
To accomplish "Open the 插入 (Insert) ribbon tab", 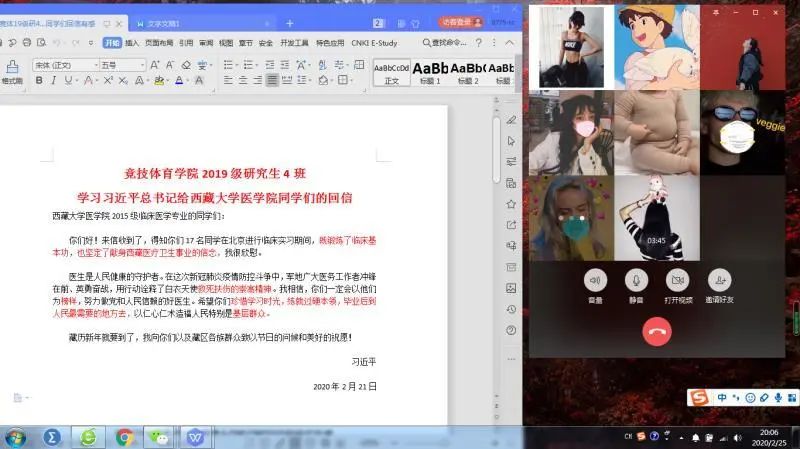I will 132,43.
